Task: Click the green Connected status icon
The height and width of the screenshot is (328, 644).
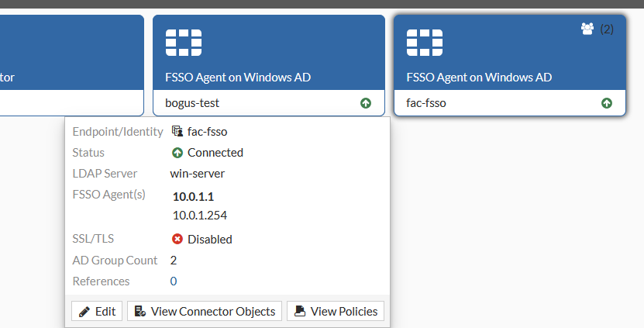Action: pos(177,153)
